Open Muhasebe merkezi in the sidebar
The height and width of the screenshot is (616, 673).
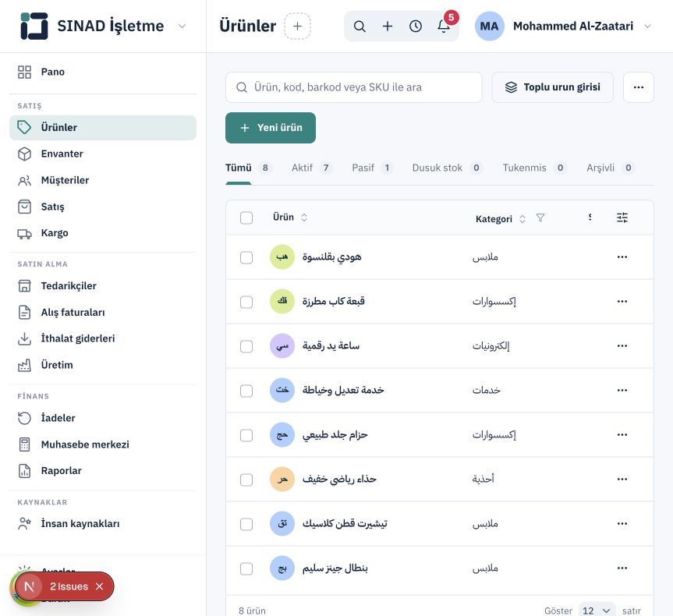[103, 444]
